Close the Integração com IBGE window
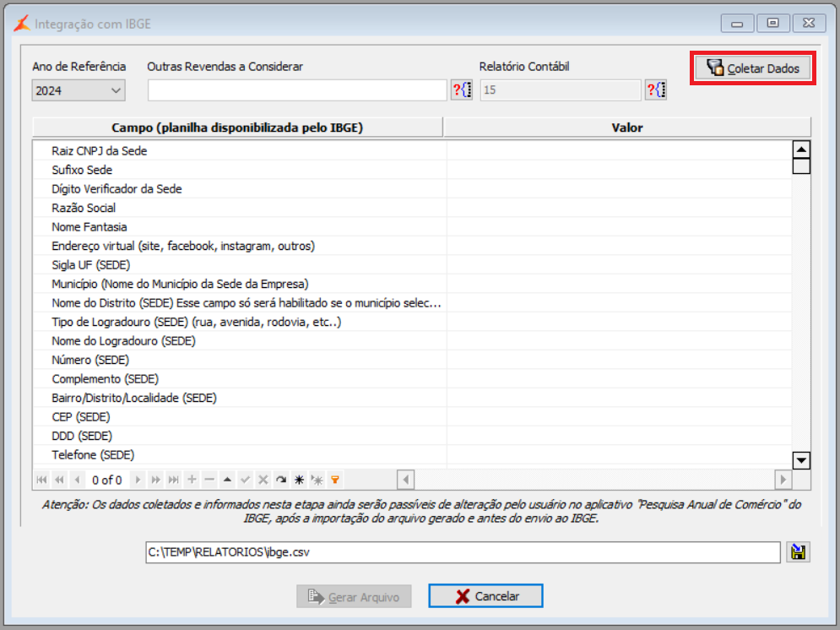Image resolution: width=840 pixels, height=630 pixels. (809, 23)
